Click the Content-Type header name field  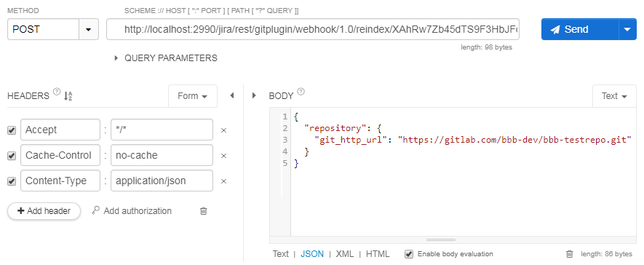(x=60, y=181)
